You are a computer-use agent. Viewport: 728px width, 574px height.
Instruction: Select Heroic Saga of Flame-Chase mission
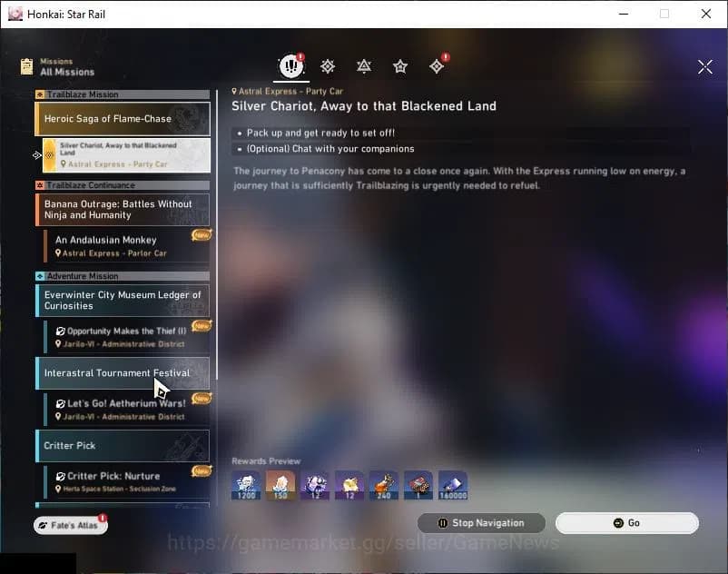pos(123,118)
